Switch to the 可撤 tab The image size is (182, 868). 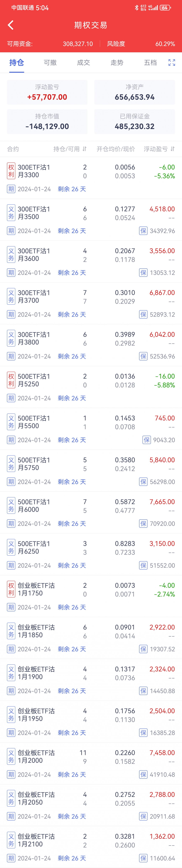(x=50, y=62)
